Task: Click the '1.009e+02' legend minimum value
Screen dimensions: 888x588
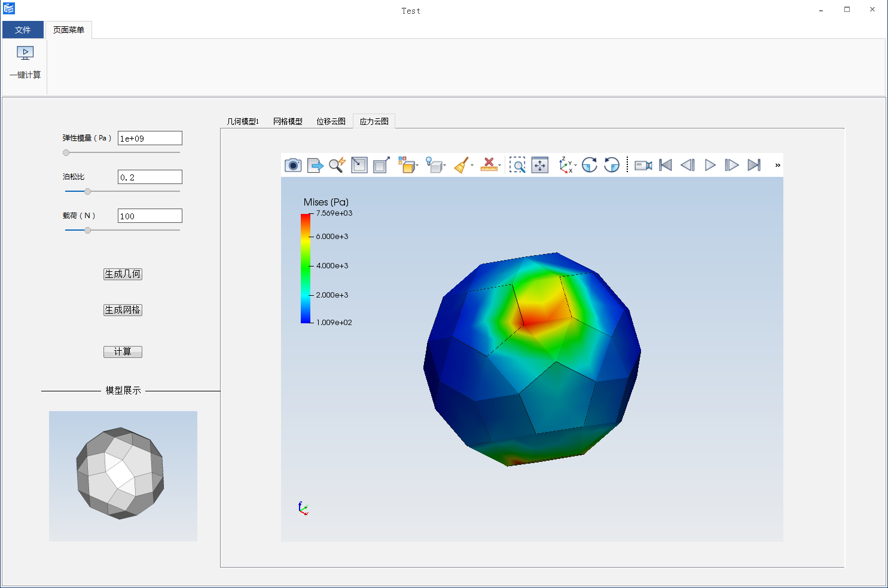Action: click(x=334, y=323)
